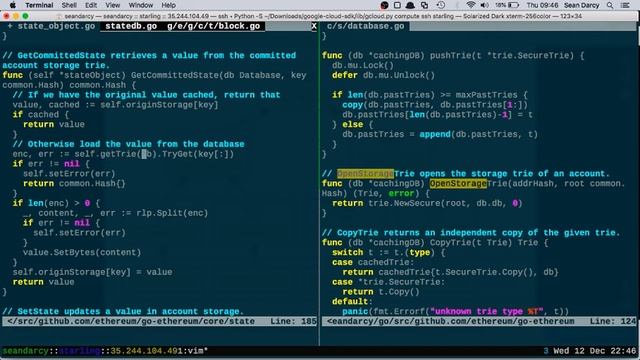Screen dimensions: 640x360
Task: Switch to the state_object.go vim tab
Action: pyautogui.click(x=56, y=26)
